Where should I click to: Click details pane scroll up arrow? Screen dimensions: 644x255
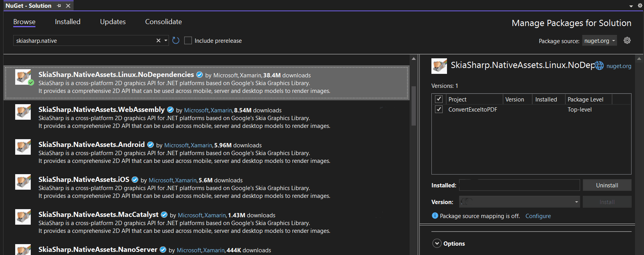[x=639, y=58]
